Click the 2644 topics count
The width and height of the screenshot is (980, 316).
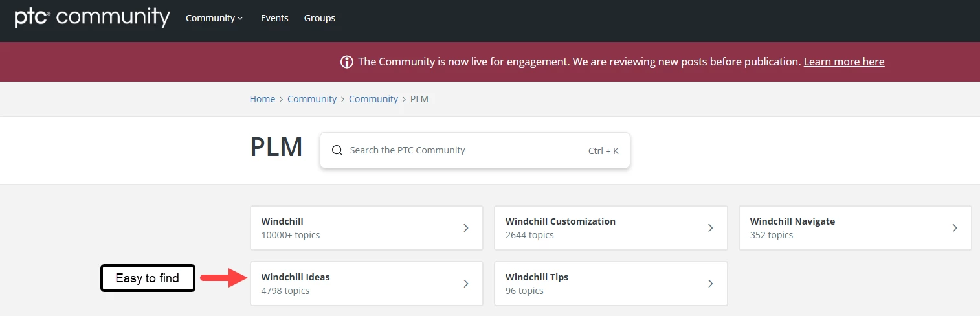click(529, 235)
